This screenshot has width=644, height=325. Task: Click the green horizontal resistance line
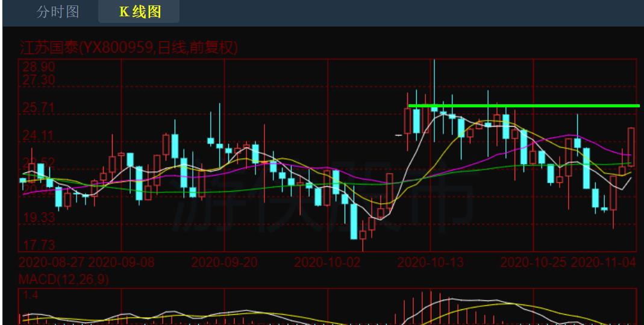[x=524, y=106]
